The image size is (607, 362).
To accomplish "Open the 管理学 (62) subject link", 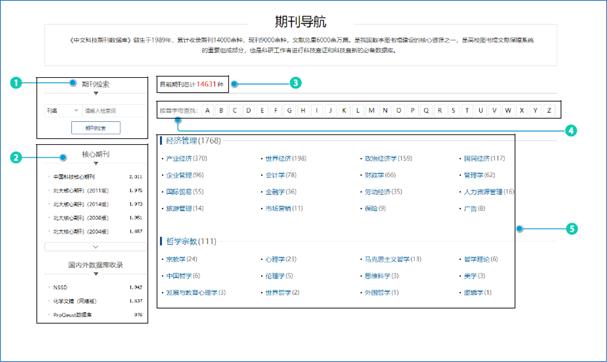I will point(480,175).
